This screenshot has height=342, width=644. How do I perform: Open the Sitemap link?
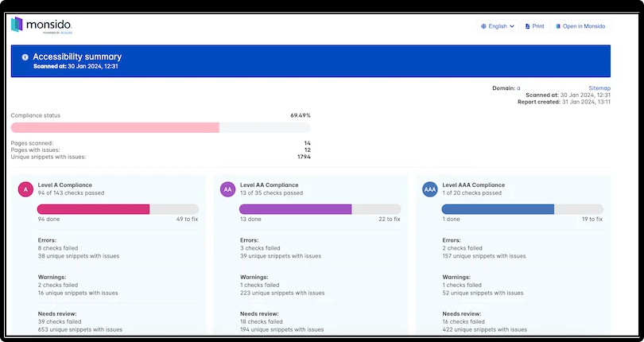coord(599,87)
